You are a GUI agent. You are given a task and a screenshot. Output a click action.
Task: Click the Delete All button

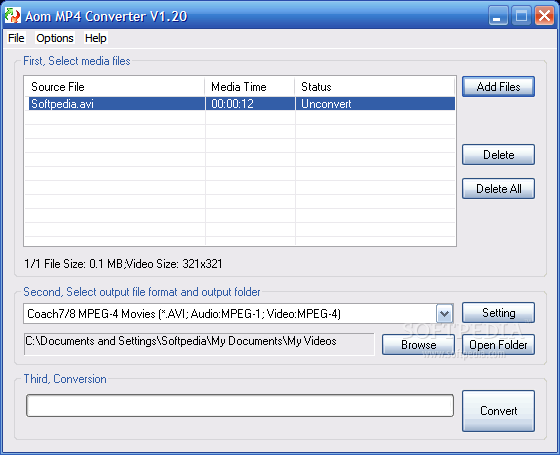click(x=498, y=189)
